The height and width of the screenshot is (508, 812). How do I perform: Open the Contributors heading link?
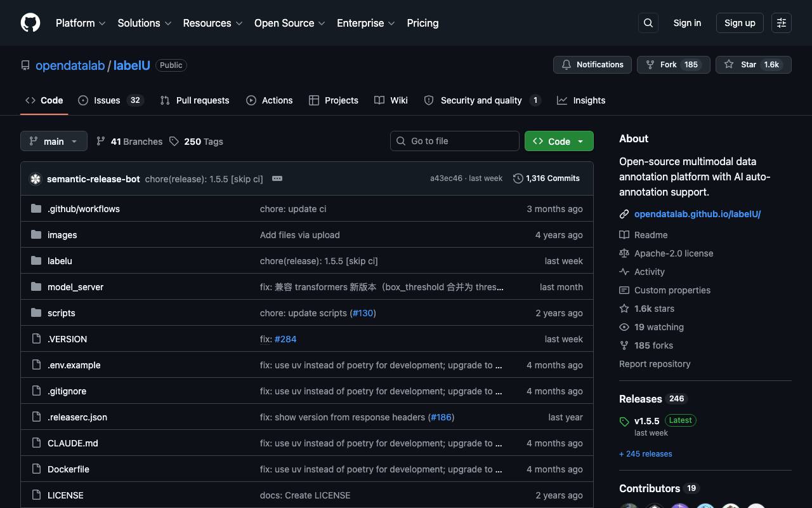659,488
